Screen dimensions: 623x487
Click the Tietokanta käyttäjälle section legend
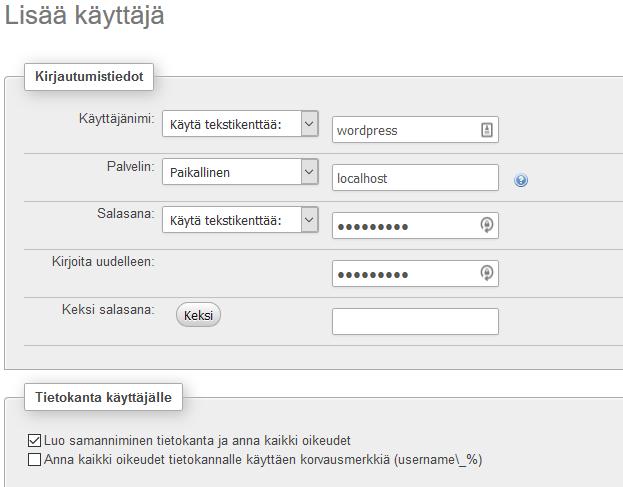pyautogui.click(x=103, y=397)
